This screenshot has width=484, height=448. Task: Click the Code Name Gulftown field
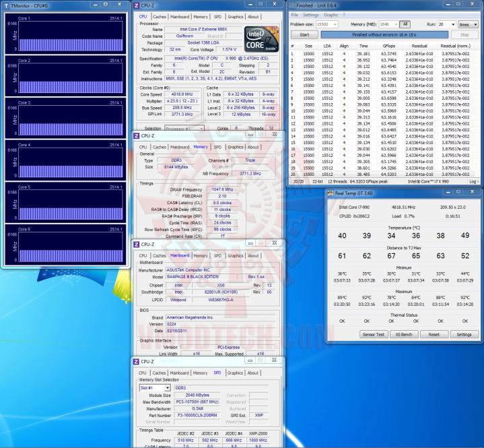184,36
